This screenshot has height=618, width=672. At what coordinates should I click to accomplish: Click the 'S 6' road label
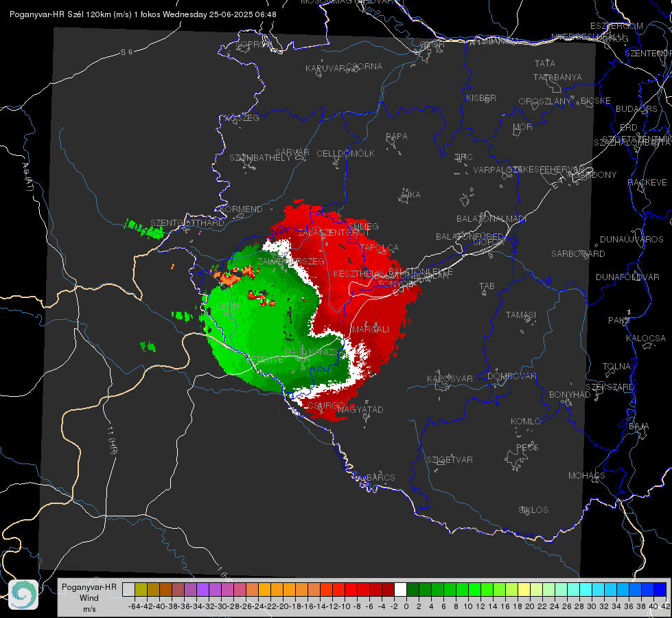pyautogui.click(x=126, y=52)
